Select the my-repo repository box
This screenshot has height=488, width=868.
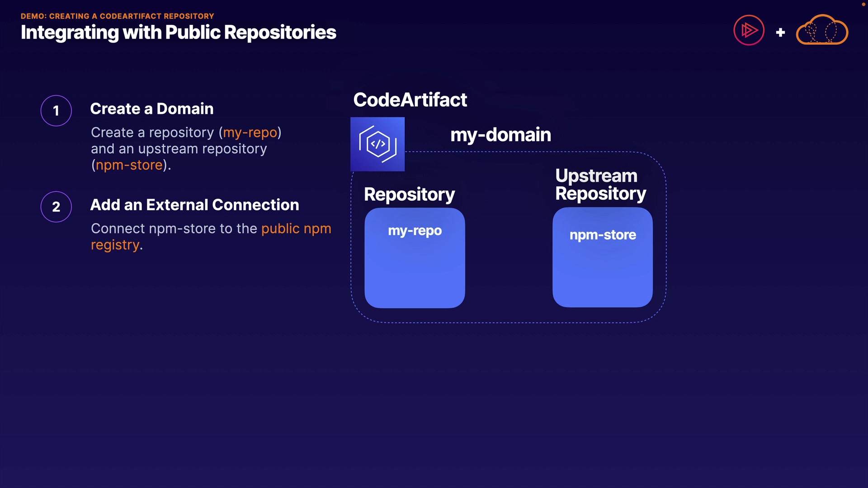click(415, 258)
